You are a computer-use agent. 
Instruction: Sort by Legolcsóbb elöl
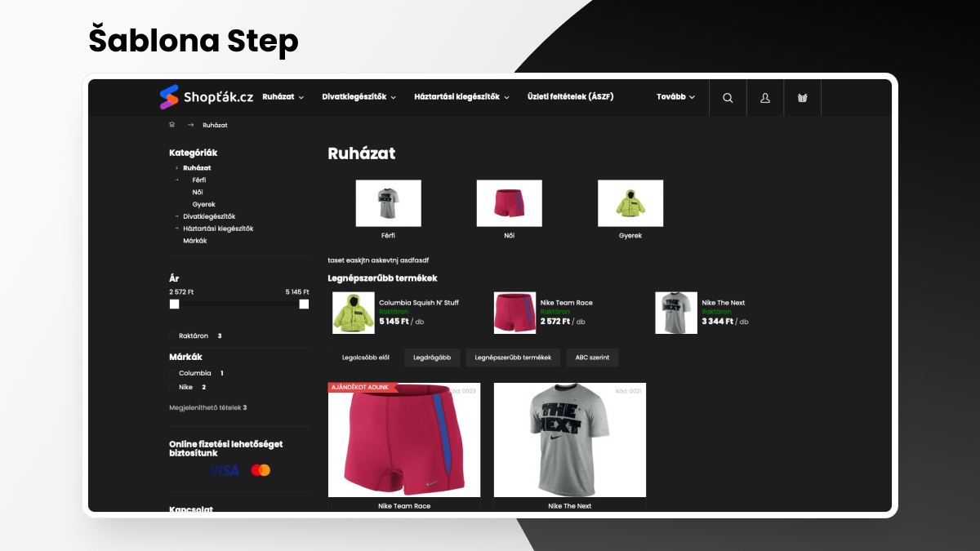pos(366,358)
